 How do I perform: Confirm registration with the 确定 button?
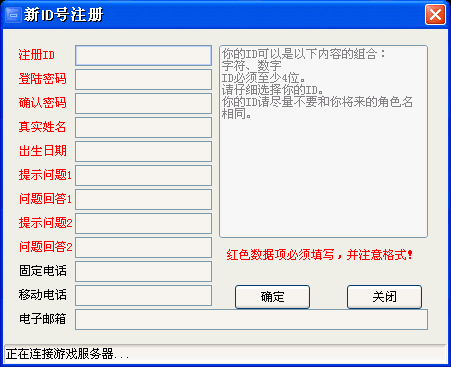point(272,297)
